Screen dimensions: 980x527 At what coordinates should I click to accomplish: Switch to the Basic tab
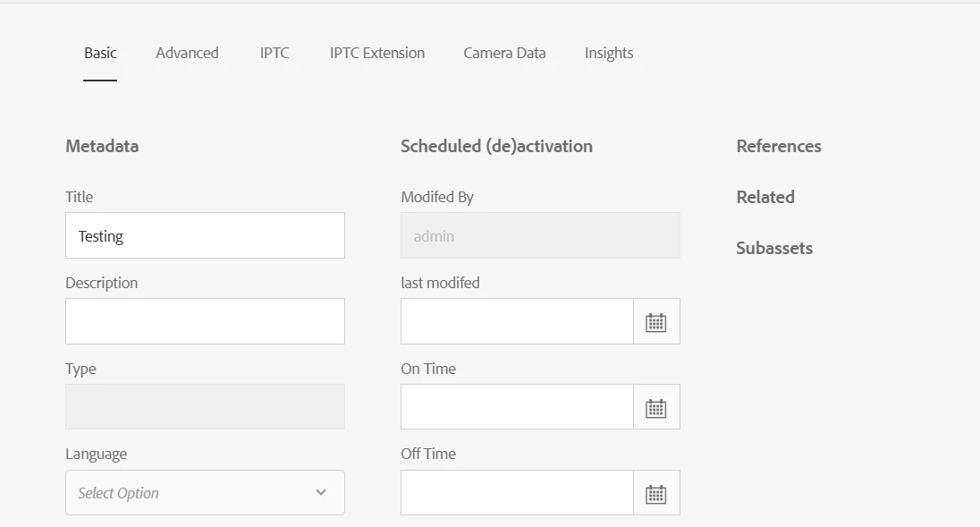coord(100,54)
